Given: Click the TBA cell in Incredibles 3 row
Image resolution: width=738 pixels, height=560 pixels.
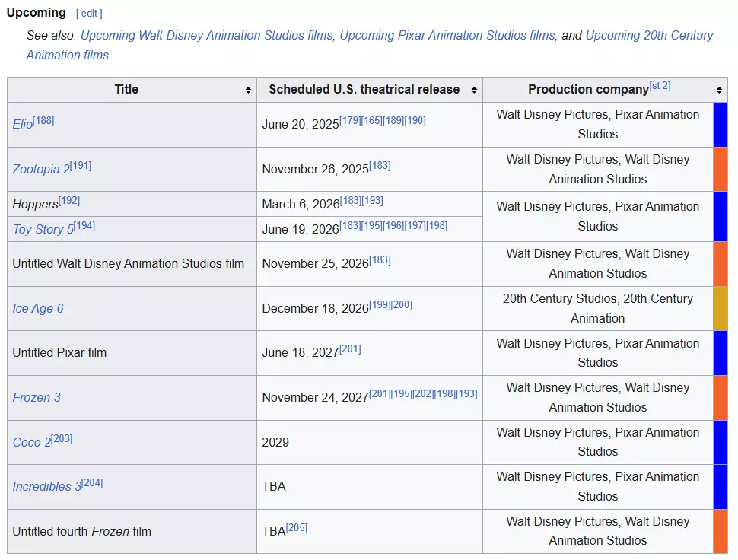Looking at the screenshot, I should (x=370, y=487).
